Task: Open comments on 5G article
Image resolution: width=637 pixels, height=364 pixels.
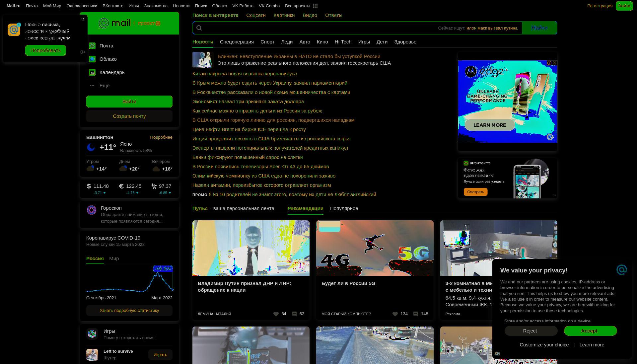Action: point(416,314)
